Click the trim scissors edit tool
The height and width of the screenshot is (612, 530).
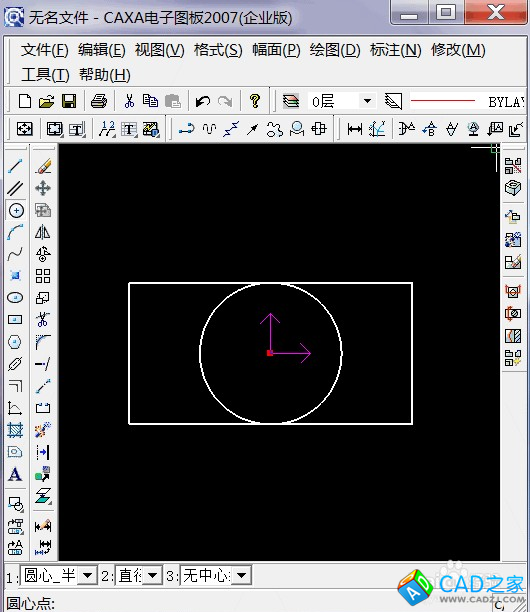(x=43, y=320)
